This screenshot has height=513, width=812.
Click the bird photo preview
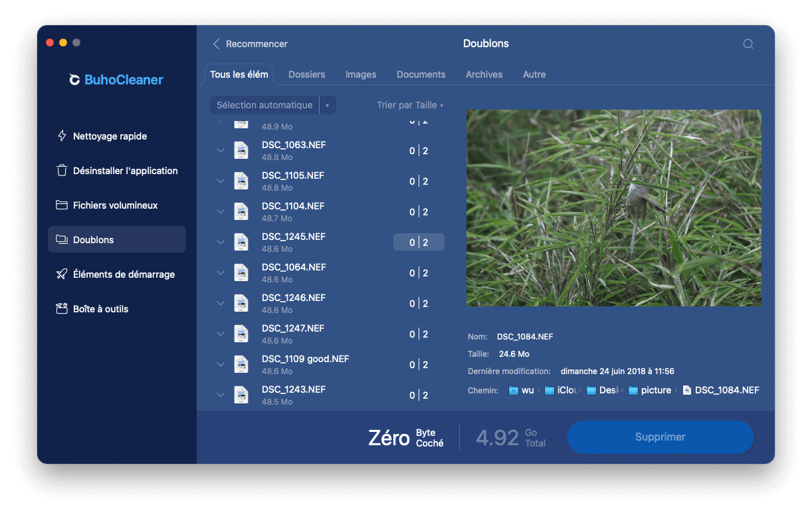click(x=613, y=208)
